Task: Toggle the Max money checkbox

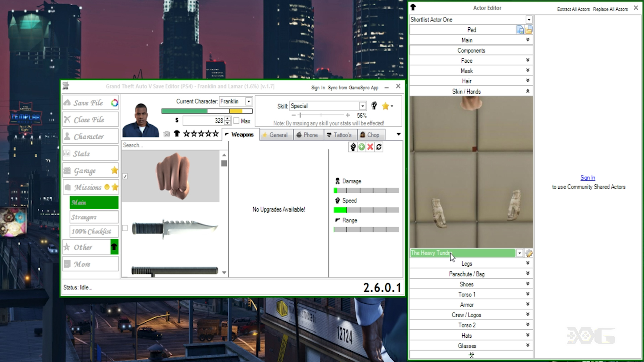Action: [236, 121]
